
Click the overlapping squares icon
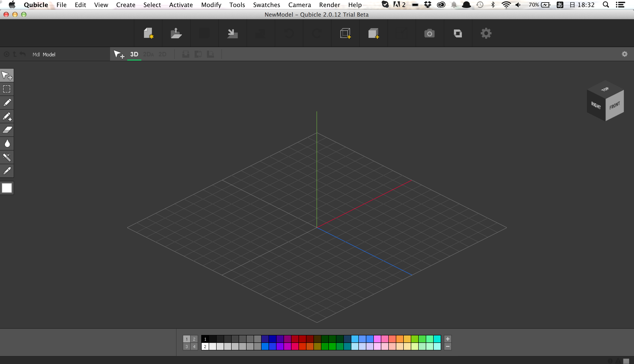pos(458,33)
